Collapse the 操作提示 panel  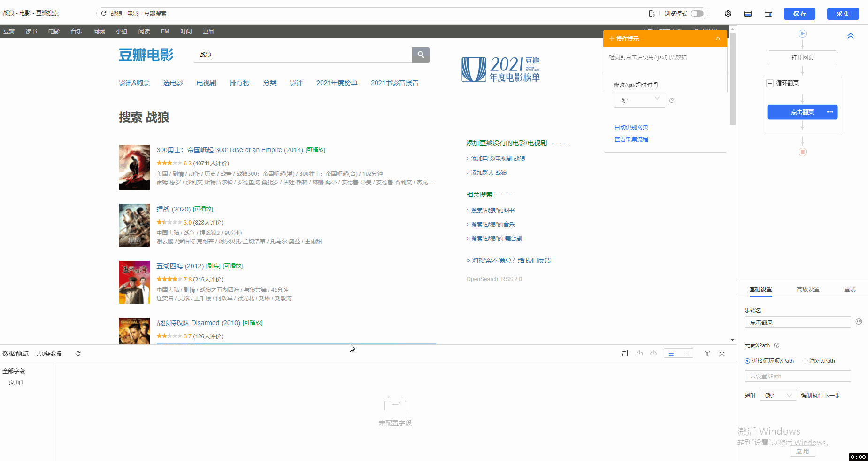(x=718, y=39)
